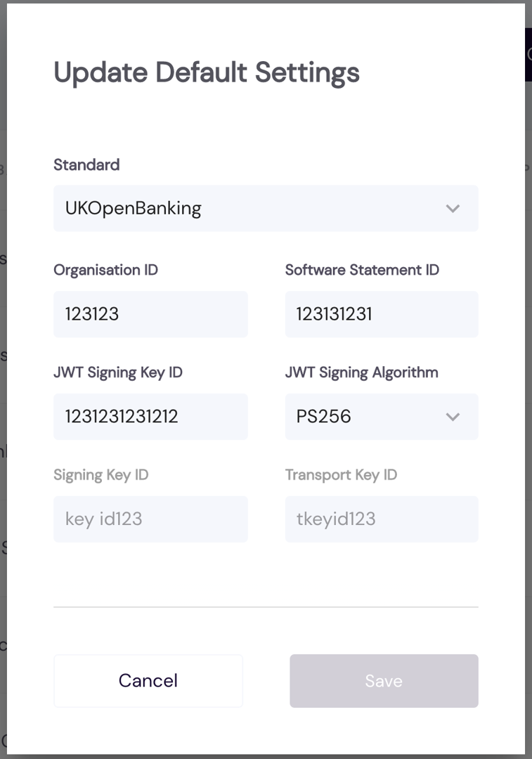The height and width of the screenshot is (759, 532).
Task: Click the Organisation ID label text
Action: click(x=105, y=270)
